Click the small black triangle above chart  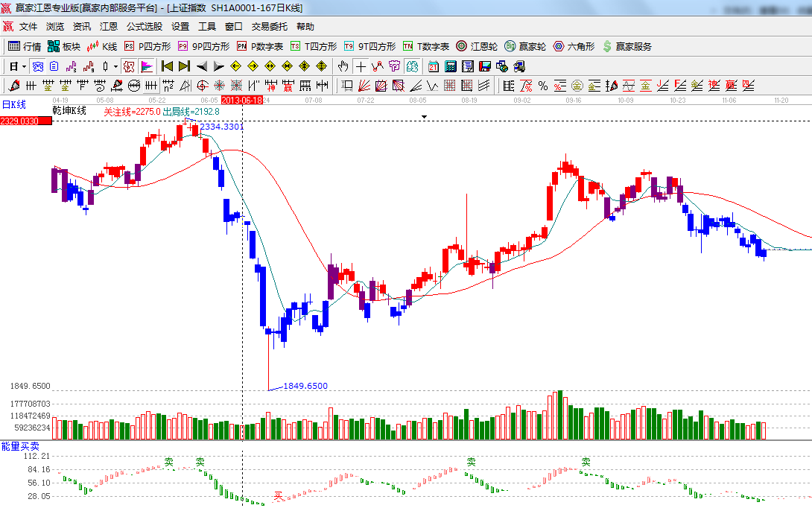pos(424,117)
